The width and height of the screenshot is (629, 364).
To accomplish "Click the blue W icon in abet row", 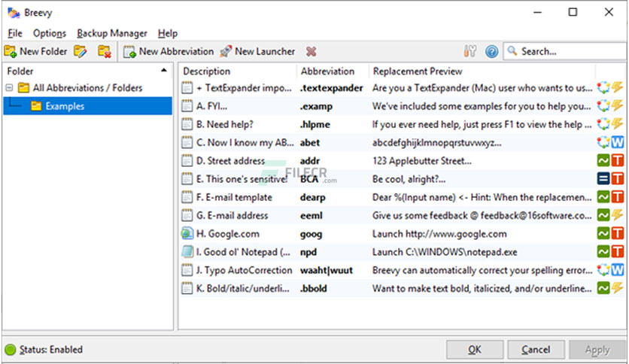I will point(618,142).
